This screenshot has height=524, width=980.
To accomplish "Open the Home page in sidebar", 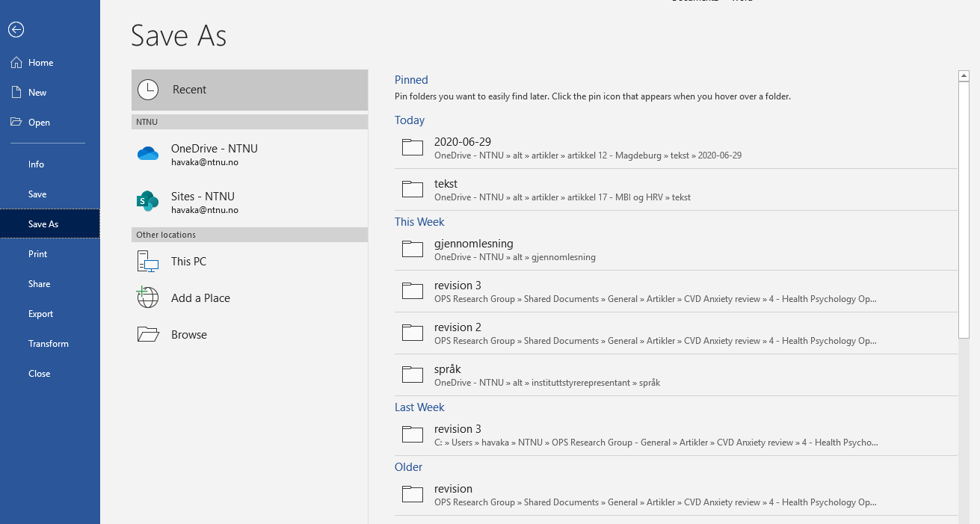I will (x=40, y=63).
